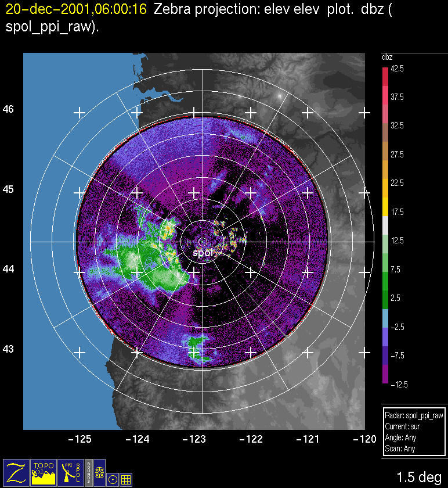This screenshot has height=488, width=448.
Task: Click the Angle: Any setting
Action: point(400,438)
